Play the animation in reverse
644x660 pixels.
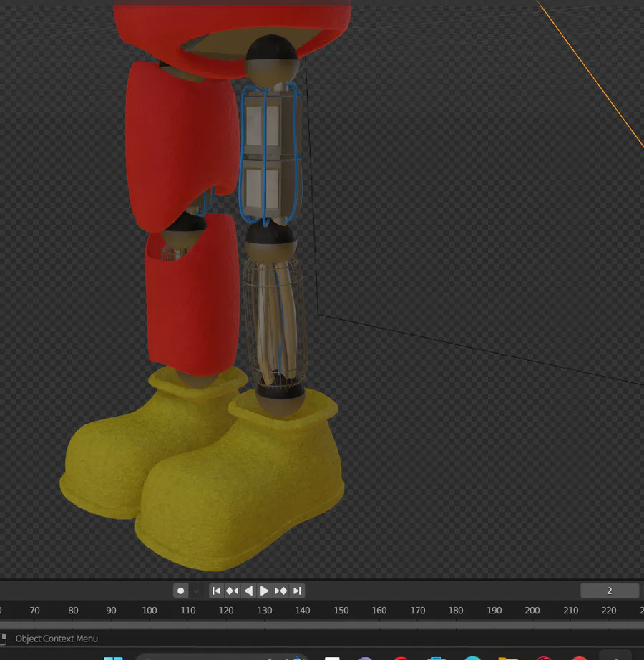248,591
